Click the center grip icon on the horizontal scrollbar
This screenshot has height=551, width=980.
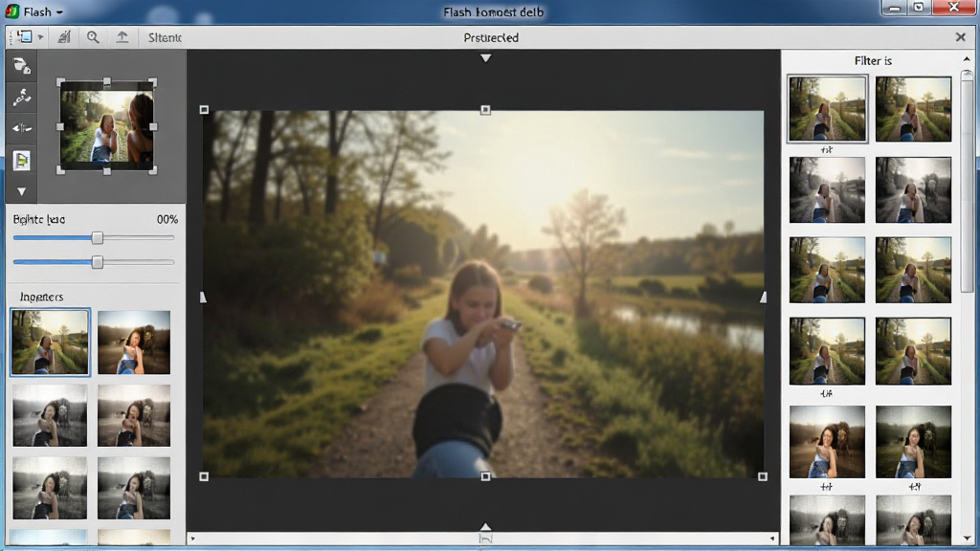[x=485, y=539]
